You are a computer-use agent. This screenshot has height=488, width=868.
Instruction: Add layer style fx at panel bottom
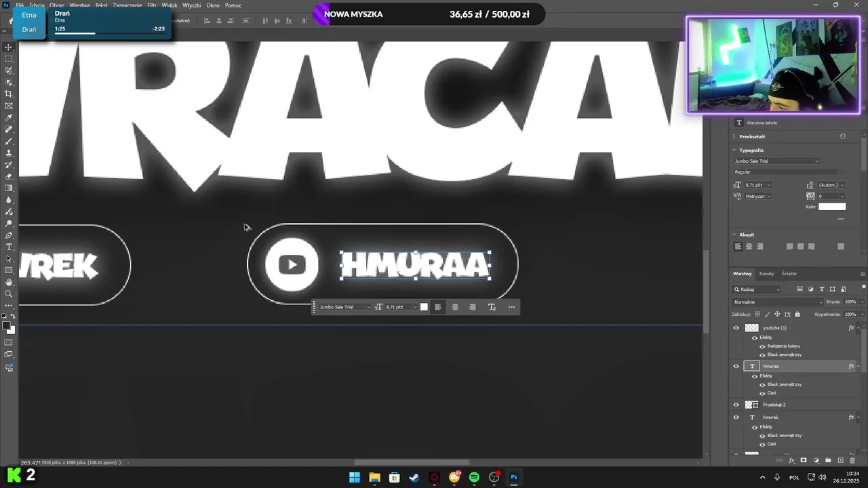coord(791,461)
